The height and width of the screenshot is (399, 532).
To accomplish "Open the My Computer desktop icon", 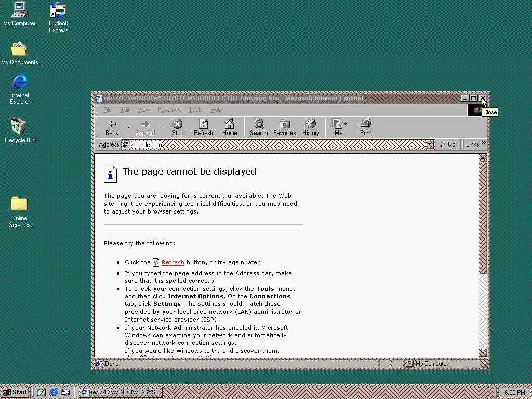I will 19,14.
